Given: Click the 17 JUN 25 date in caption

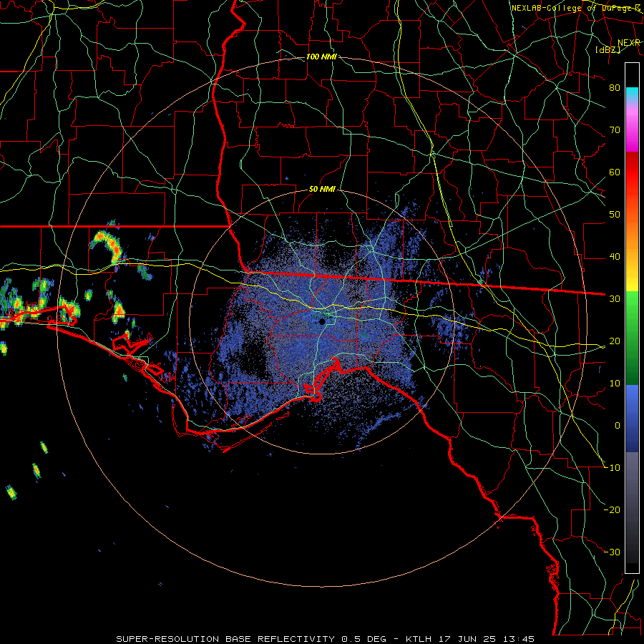Looking at the screenshot, I should pos(469,639).
